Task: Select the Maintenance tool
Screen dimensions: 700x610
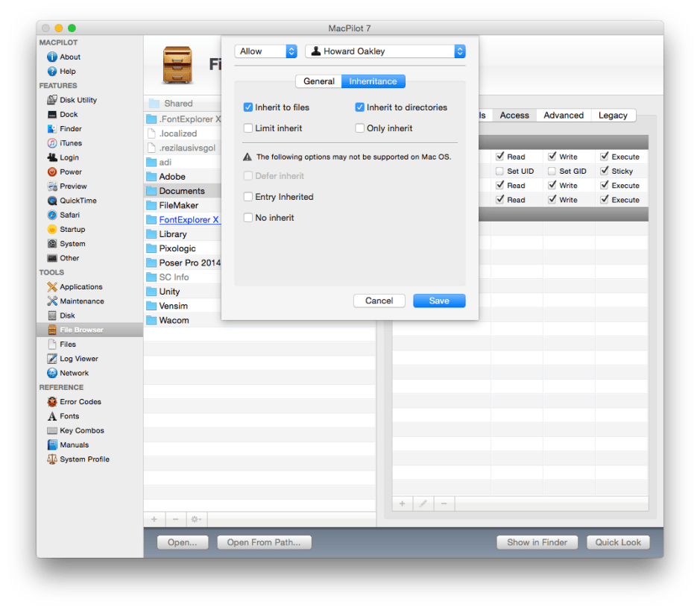Action: pyautogui.click(x=79, y=301)
